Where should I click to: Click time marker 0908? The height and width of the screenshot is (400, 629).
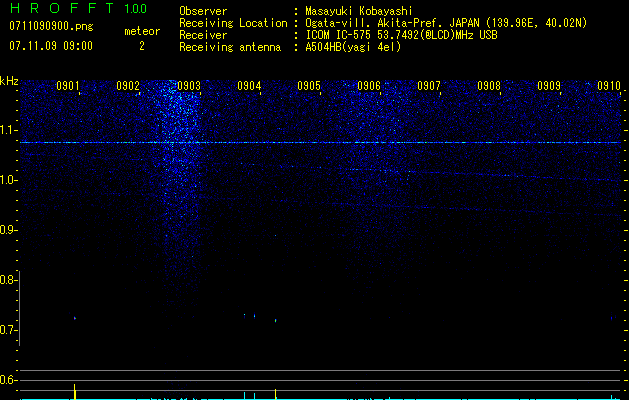(x=489, y=86)
